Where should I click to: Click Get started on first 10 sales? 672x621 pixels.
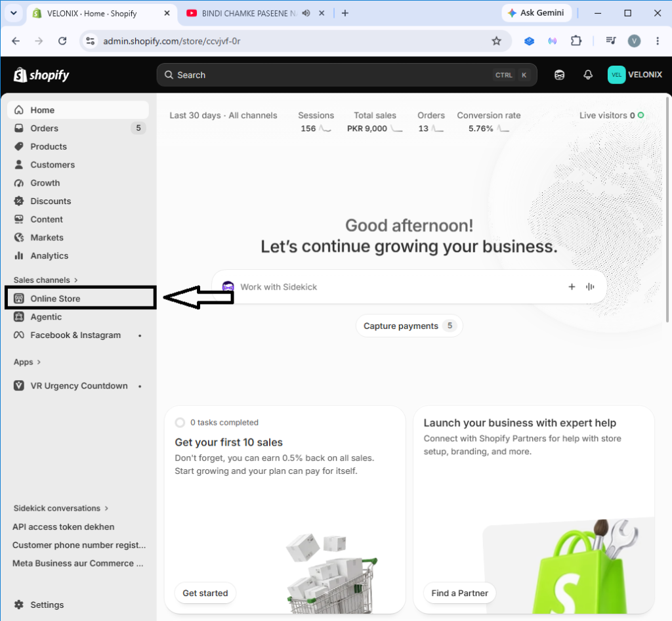(205, 593)
